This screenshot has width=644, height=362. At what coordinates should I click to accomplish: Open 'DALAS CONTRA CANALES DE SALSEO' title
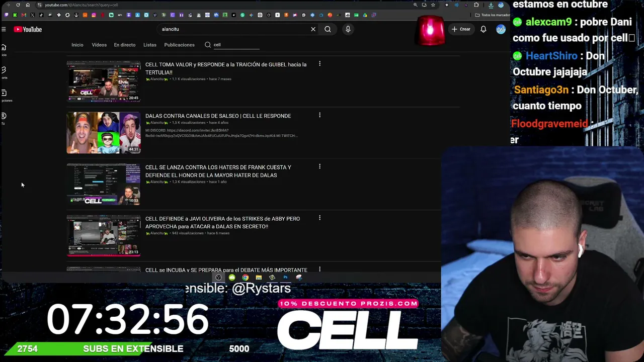click(x=218, y=116)
